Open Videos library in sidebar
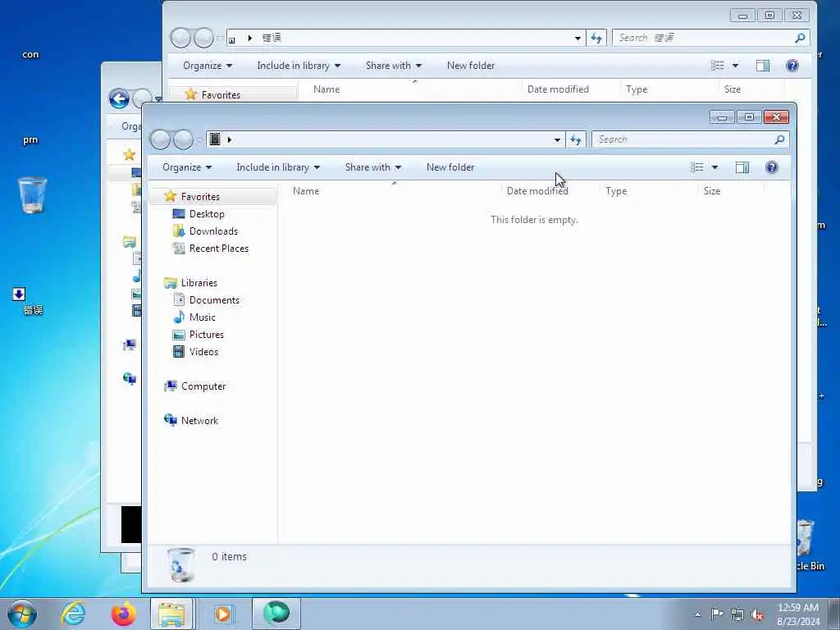Viewport: 840px width, 630px height. pos(203,351)
